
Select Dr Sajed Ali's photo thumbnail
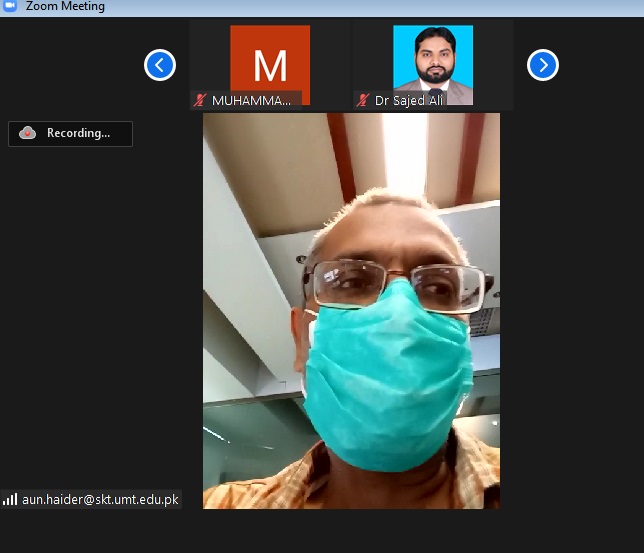[432, 60]
